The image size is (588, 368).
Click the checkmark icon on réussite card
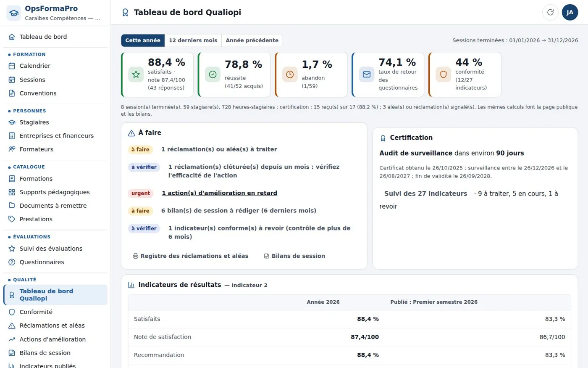click(213, 74)
